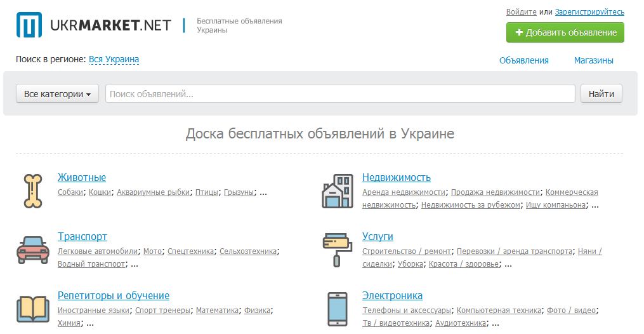Screen dimensions: 644x334
Task: Open the Все категории dropdown
Action: (x=57, y=94)
